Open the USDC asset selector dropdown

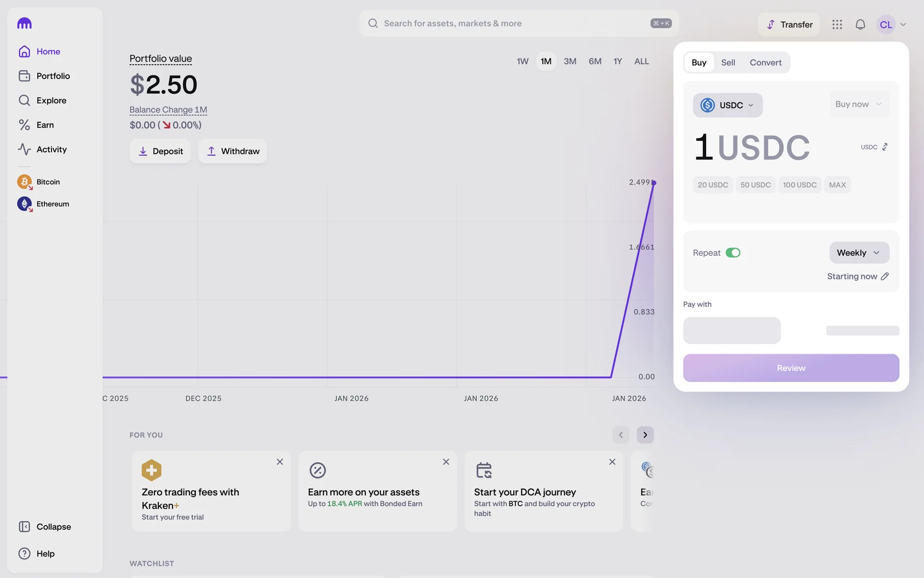(727, 105)
